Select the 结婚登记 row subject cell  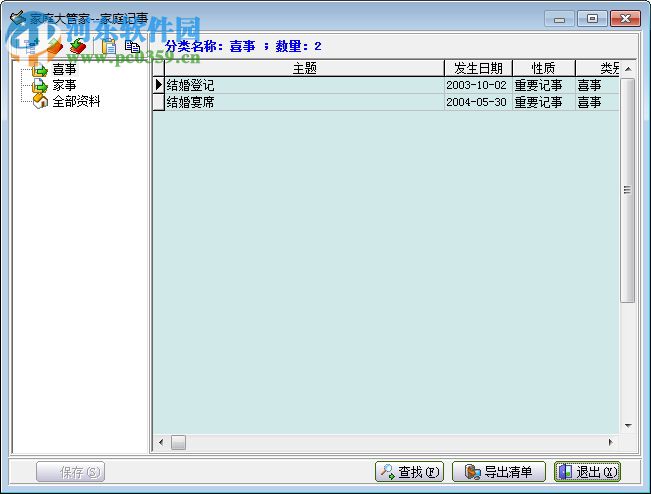point(304,86)
